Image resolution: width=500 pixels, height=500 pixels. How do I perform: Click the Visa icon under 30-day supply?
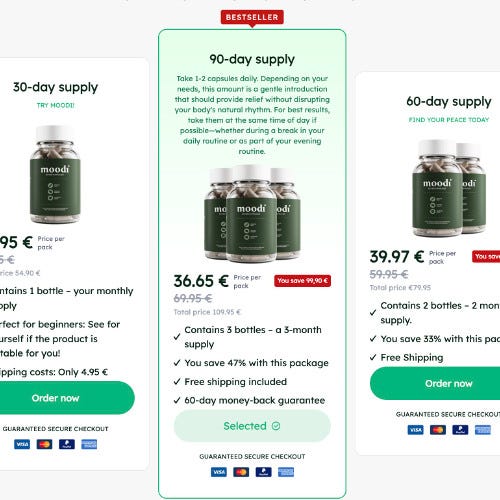point(22,444)
